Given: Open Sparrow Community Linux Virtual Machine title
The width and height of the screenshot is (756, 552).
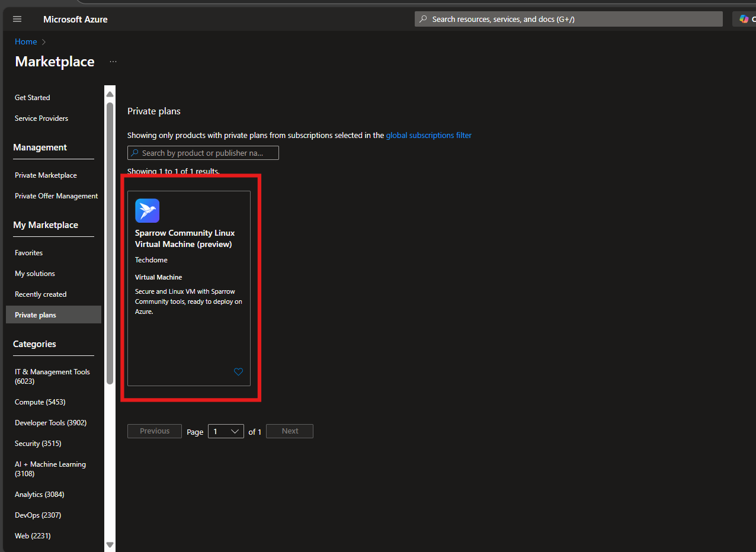Looking at the screenshot, I should click(185, 239).
